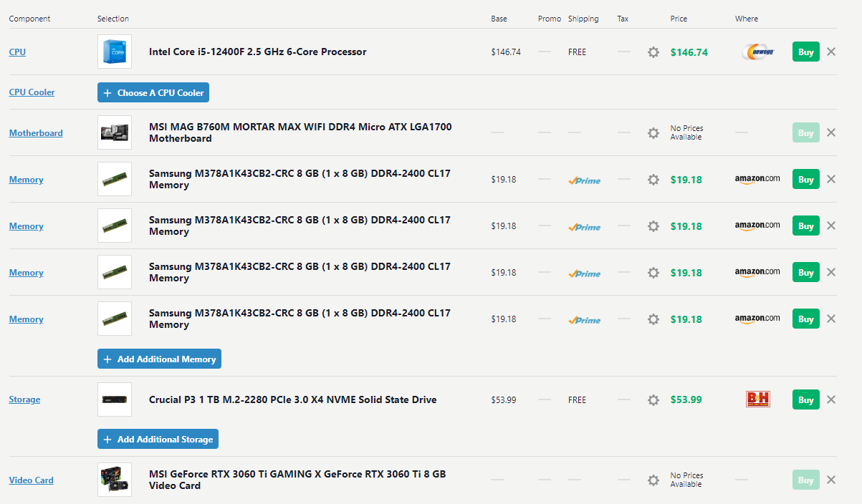Remove the Intel Core i5-12400F from list
The height and width of the screenshot is (504, 862).
[x=831, y=52]
